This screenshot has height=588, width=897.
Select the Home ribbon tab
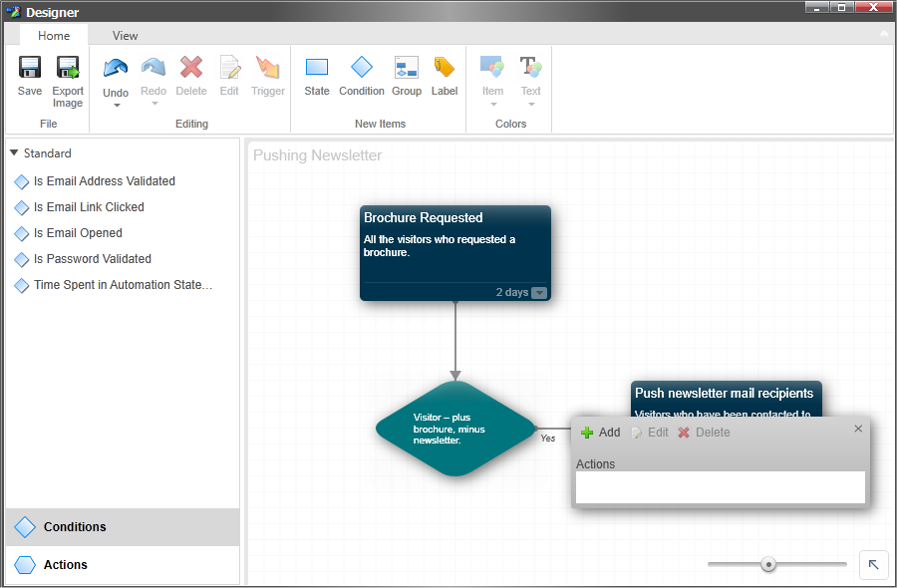pyautogui.click(x=54, y=35)
